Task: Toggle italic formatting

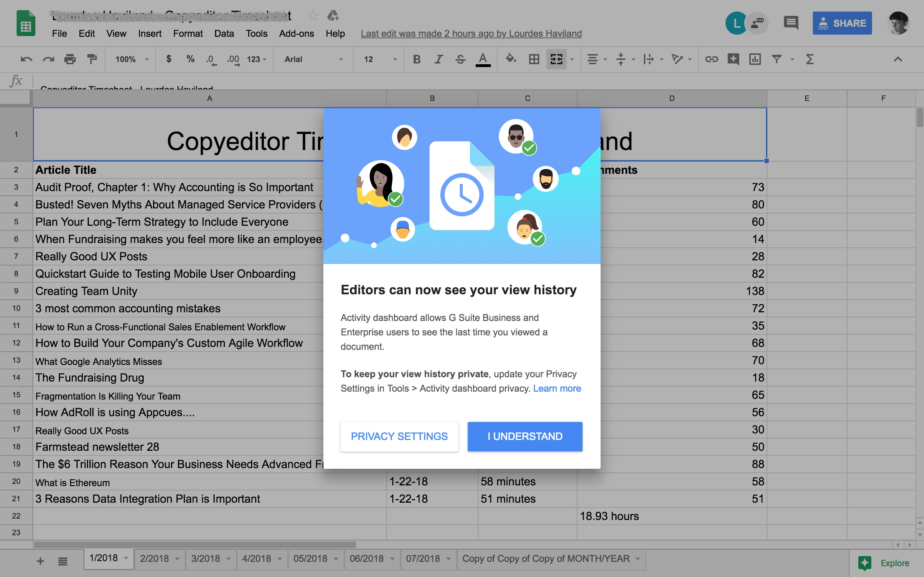Action: (438, 59)
